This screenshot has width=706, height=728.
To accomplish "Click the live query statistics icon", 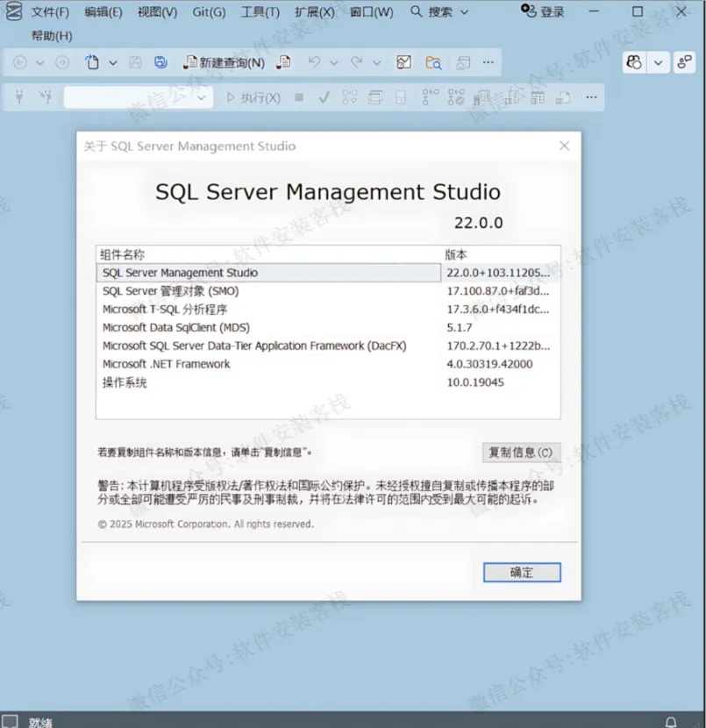I will pyautogui.click(x=456, y=97).
